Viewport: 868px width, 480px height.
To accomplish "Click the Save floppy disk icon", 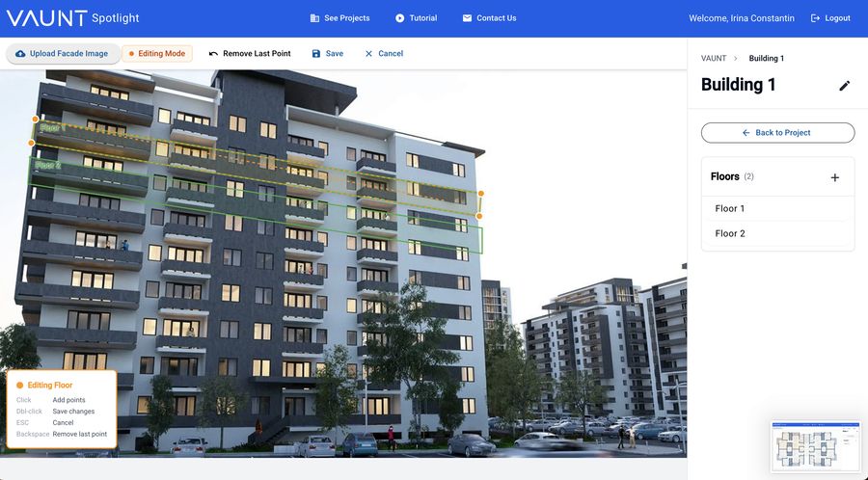I will click(316, 54).
